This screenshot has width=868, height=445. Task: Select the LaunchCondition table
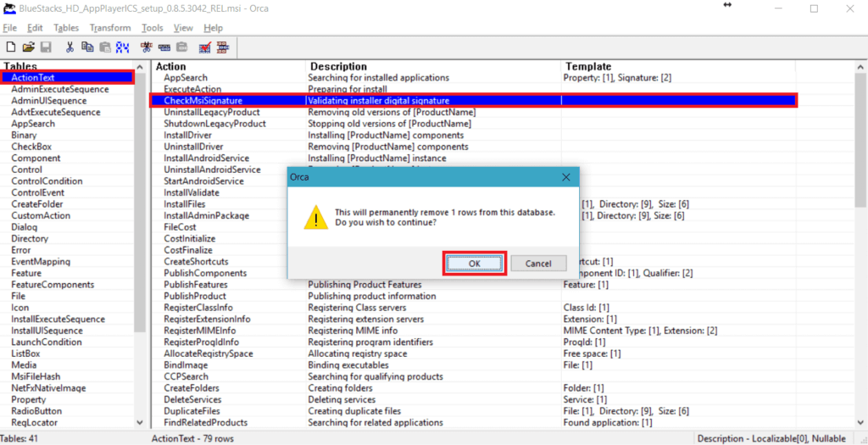(x=45, y=342)
